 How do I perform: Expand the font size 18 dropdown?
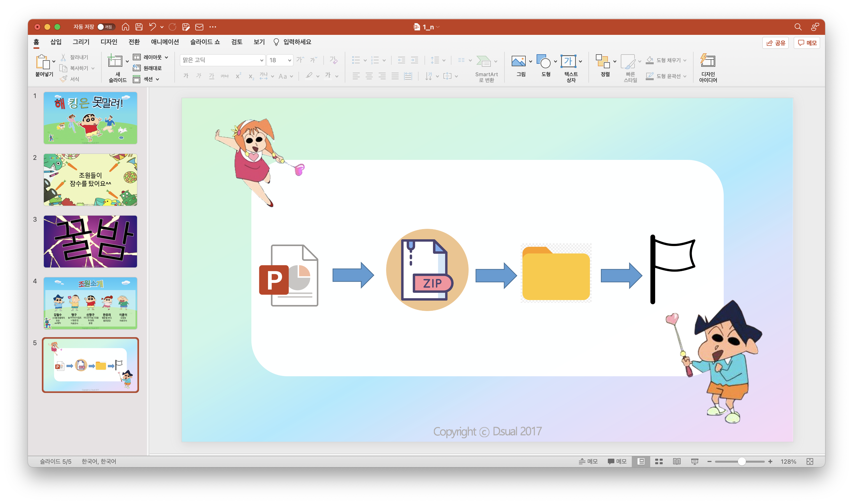[289, 61]
